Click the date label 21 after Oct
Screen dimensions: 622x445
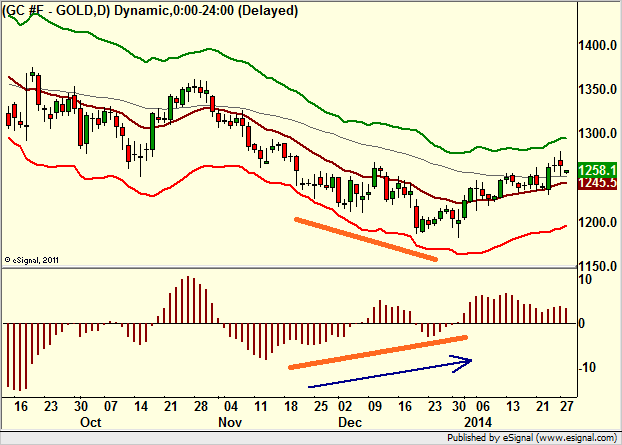coord(171,406)
